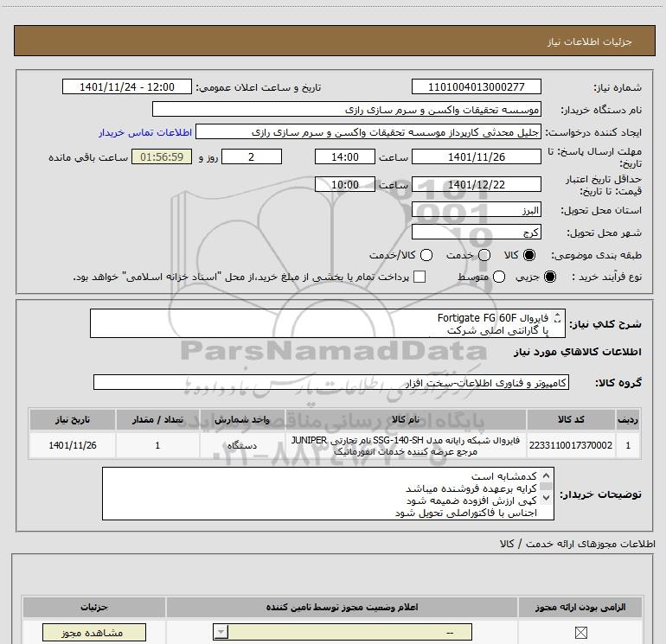This screenshot has height=644, width=666.
Task: Click buyer organization name field
Action: tap(347, 109)
